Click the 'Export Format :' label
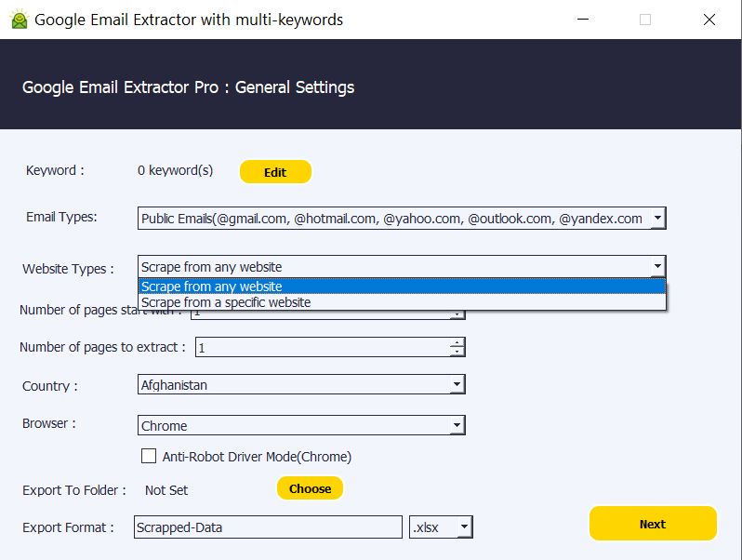 tap(68, 527)
